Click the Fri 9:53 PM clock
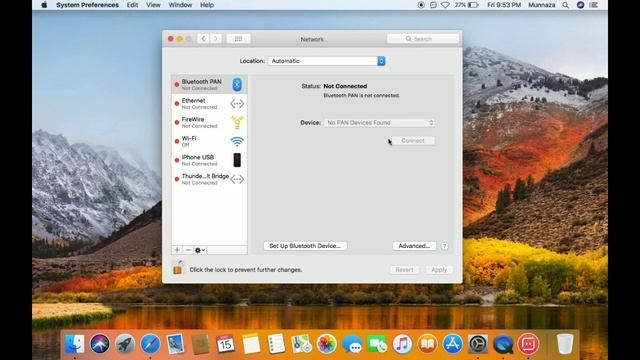This screenshot has width=640, height=360. pyautogui.click(x=504, y=5)
